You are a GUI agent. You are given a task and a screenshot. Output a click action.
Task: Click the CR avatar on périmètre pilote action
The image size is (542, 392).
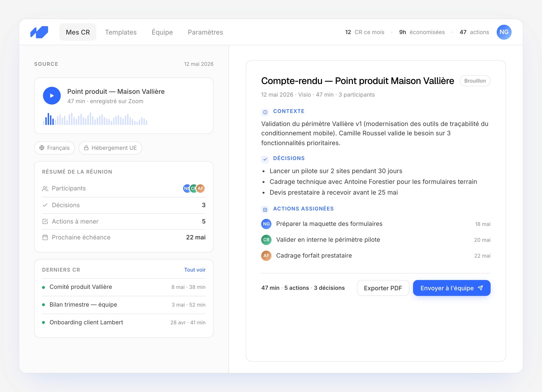(x=266, y=240)
